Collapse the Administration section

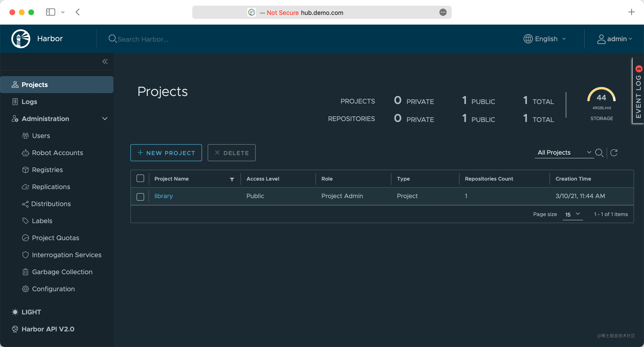105,119
